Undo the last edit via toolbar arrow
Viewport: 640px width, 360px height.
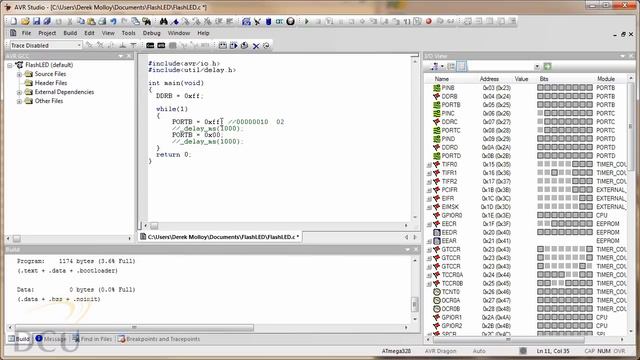tap(113, 21)
